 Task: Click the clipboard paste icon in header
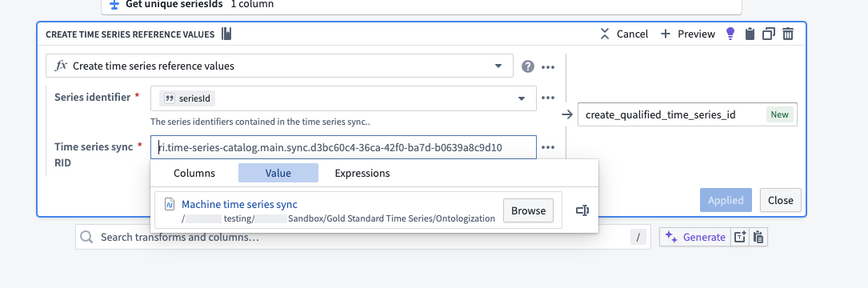click(750, 34)
